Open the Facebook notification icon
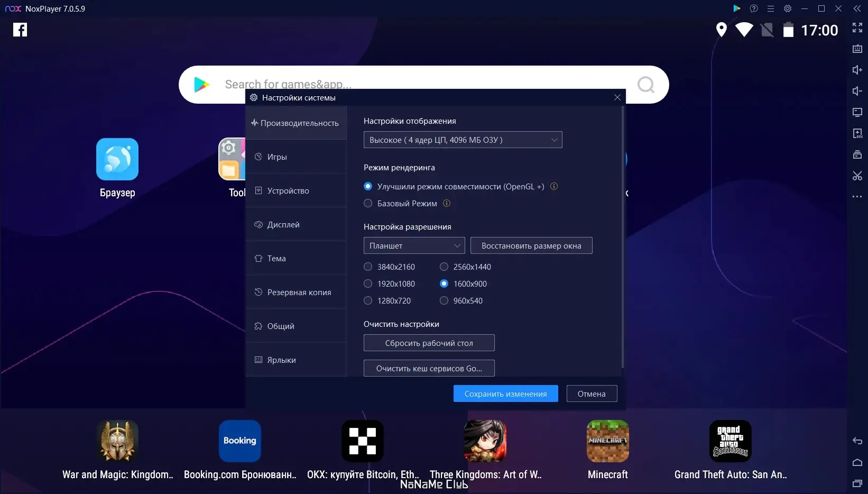The width and height of the screenshot is (868, 494). pos(20,30)
